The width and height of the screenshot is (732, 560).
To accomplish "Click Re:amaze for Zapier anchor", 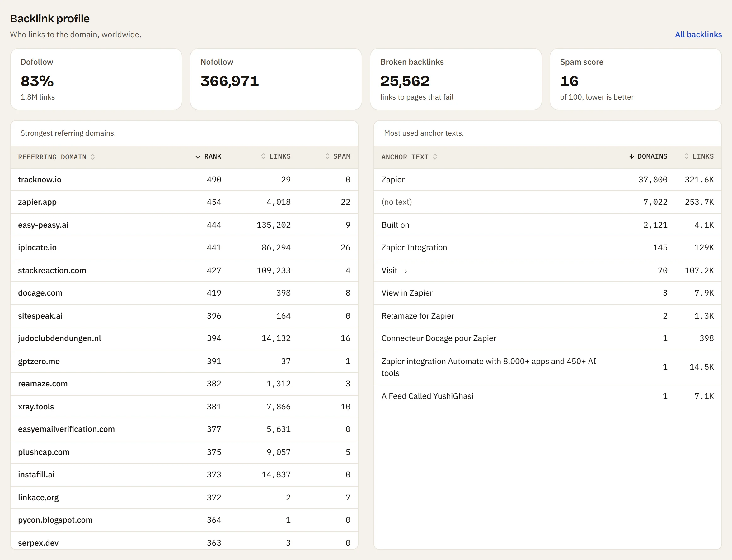I will pyautogui.click(x=418, y=316).
